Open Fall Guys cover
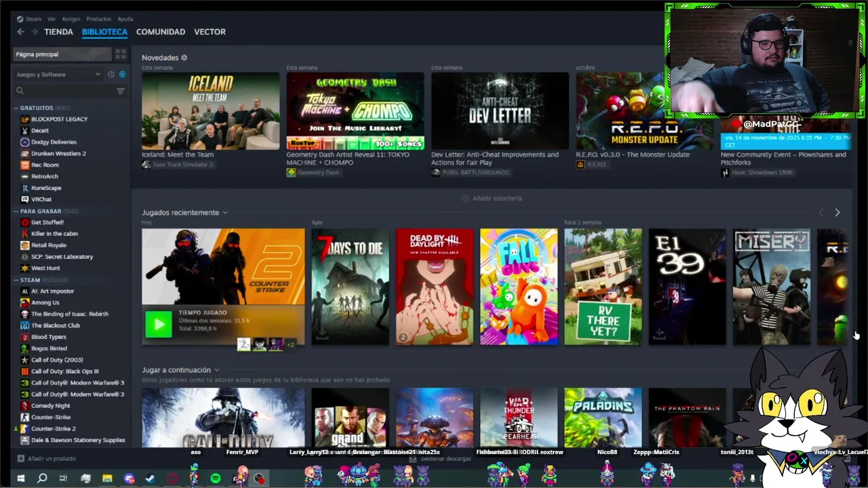The width and height of the screenshot is (868, 488). (x=519, y=287)
